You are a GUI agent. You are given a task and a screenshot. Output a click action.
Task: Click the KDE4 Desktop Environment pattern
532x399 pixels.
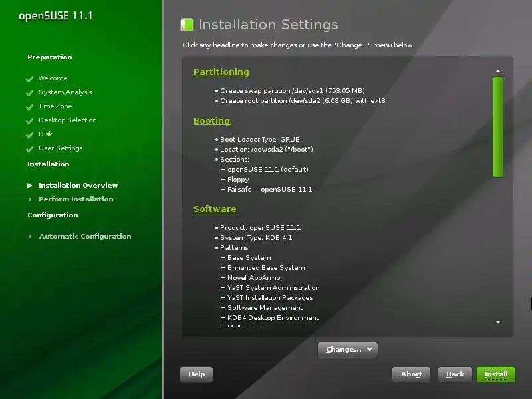(270, 318)
